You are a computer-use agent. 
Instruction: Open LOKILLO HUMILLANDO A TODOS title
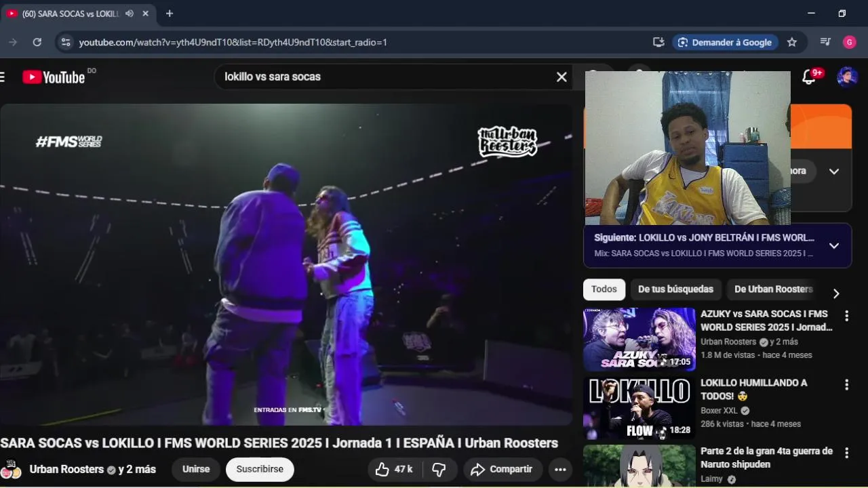point(754,389)
